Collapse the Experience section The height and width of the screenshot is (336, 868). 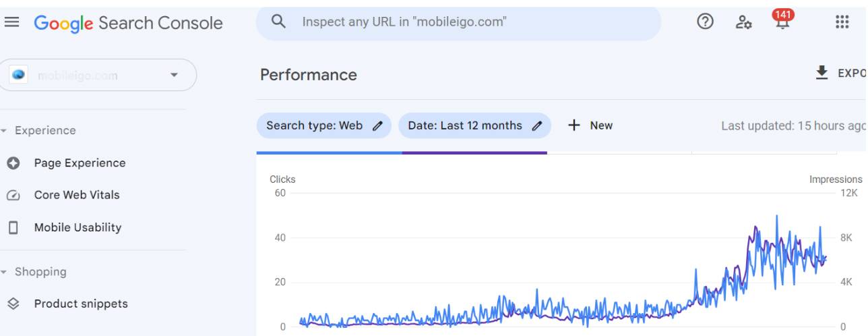[x=5, y=130]
